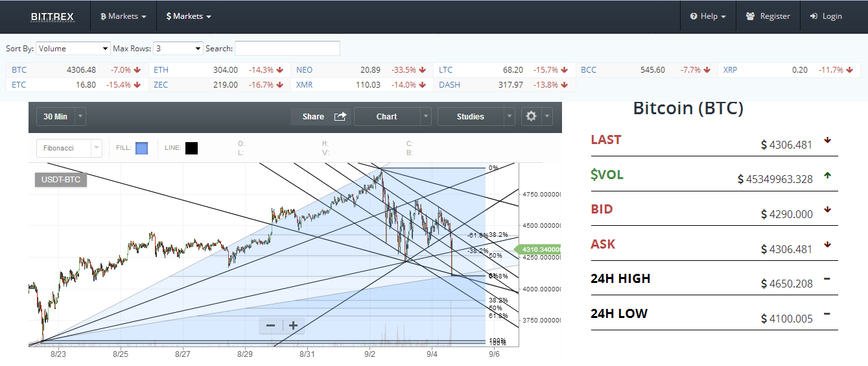Select the $VOL value 45349963.328
Screen dimensions: 868x366
pyautogui.click(x=775, y=179)
